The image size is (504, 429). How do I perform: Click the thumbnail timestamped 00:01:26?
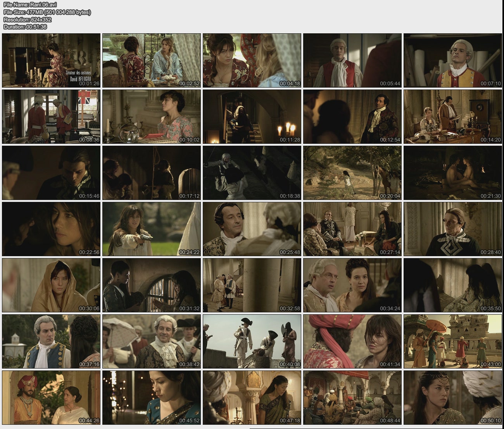(51, 60)
